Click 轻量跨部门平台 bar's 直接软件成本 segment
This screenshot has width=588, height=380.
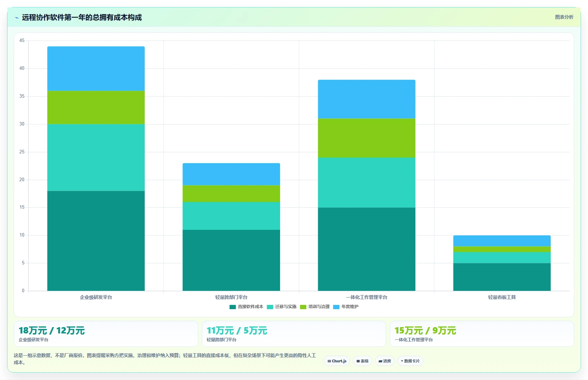[231, 260]
